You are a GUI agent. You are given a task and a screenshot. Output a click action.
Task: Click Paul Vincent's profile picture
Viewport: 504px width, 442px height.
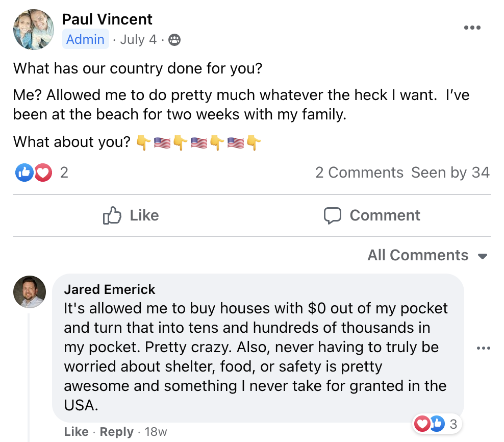34,29
